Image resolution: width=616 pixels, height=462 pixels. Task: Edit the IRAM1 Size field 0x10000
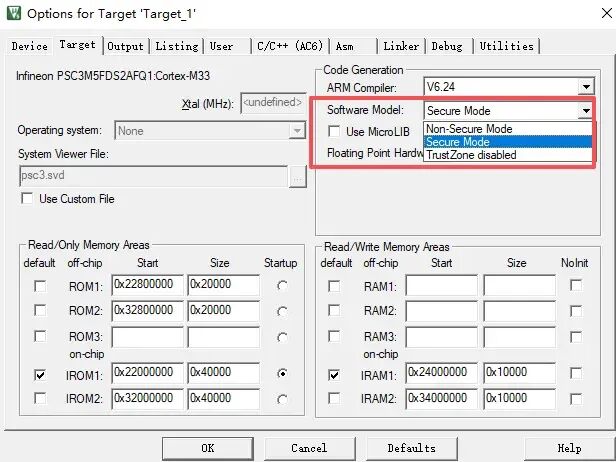tap(519, 372)
